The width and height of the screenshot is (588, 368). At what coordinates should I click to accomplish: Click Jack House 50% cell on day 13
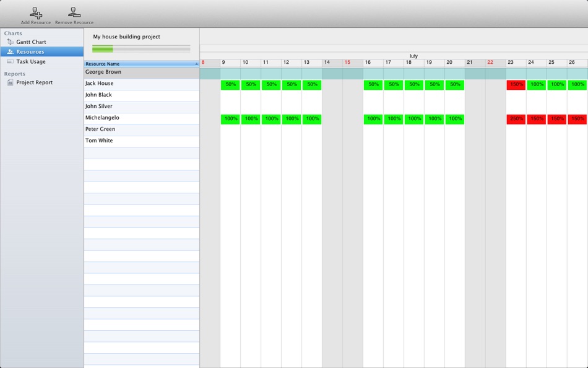(311, 85)
